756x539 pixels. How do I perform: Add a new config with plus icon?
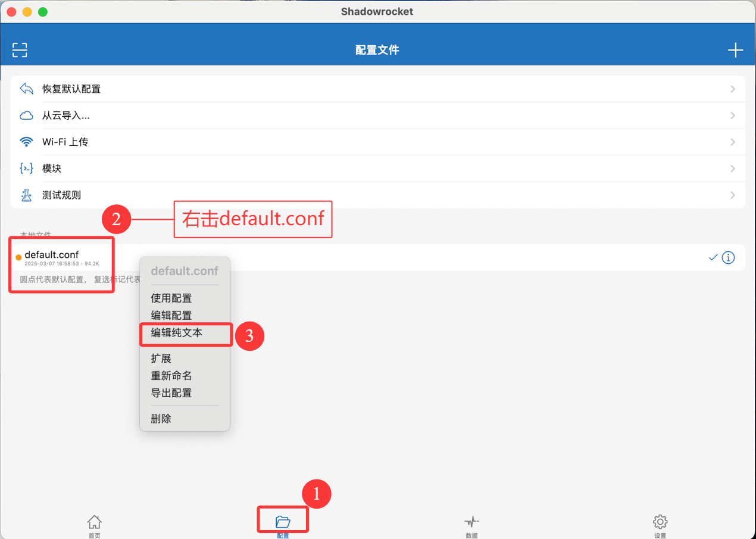(735, 50)
